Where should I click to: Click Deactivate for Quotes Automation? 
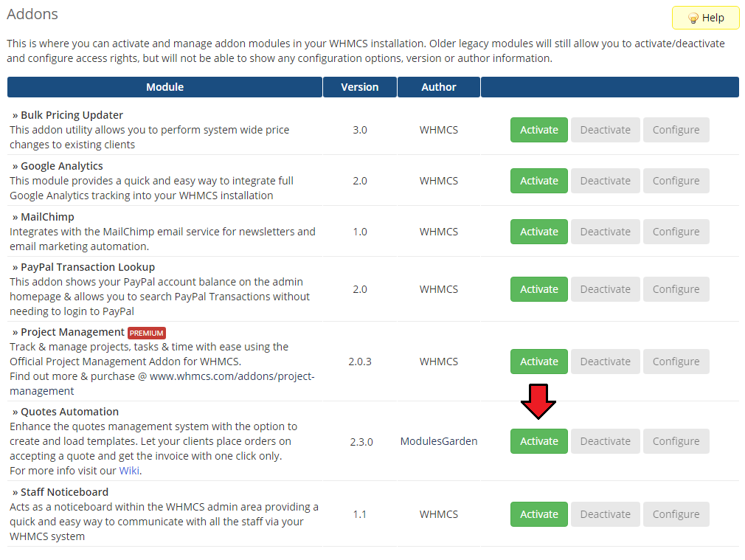point(606,441)
